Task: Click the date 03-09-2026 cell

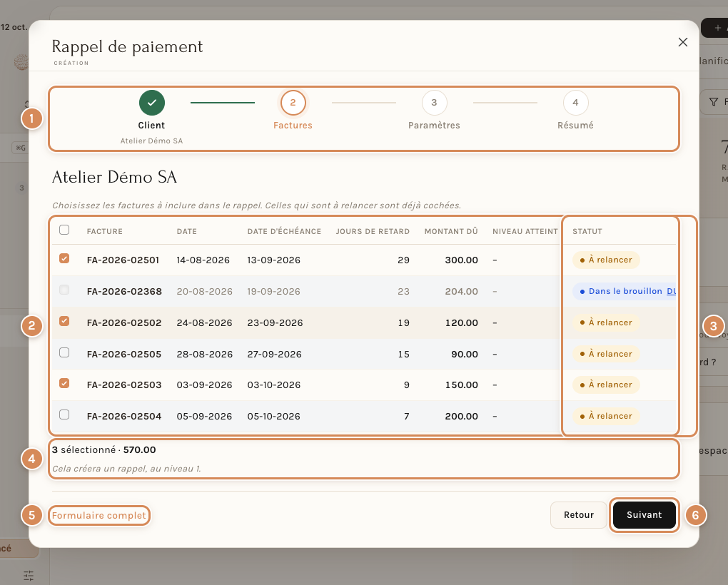Action: pos(204,385)
